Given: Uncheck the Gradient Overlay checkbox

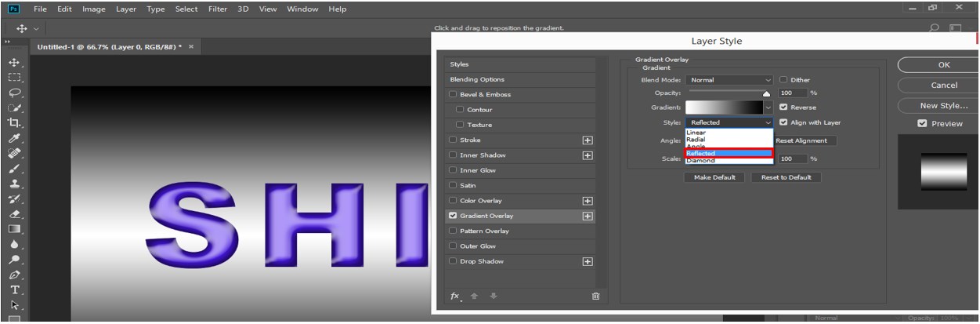Looking at the screenshot, I should 453,216.
